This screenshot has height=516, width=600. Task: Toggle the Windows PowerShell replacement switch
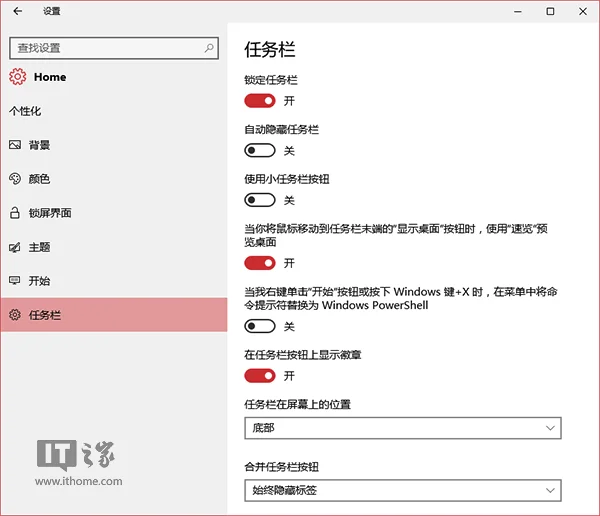click(260, 326)
